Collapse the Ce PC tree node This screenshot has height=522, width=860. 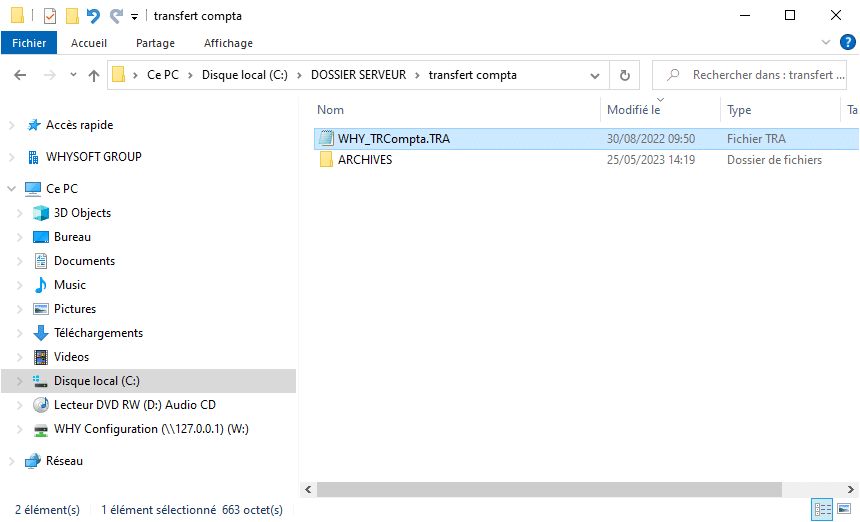tap(12, 189)
